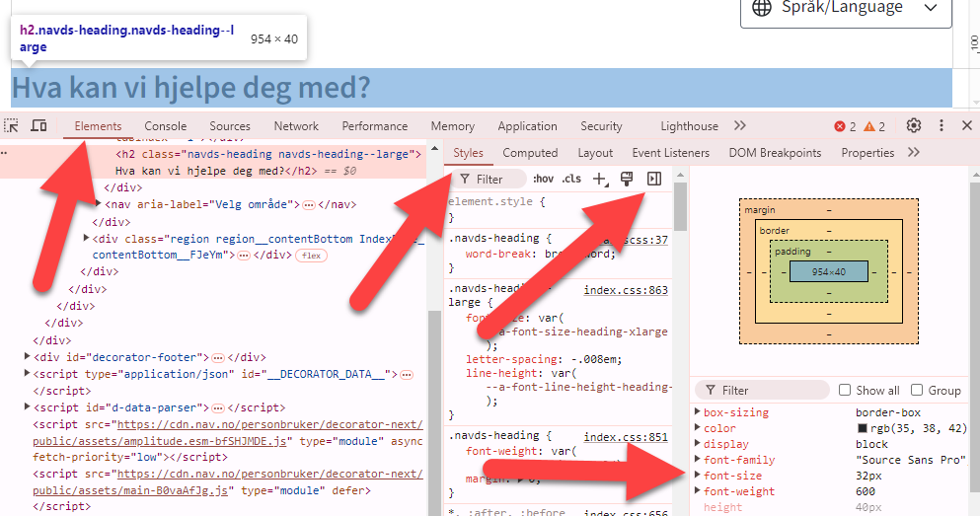Click the flex badge on contentBottom div
Image resolution: width=980 pixels, height=516 pixels.
(311, 256)
